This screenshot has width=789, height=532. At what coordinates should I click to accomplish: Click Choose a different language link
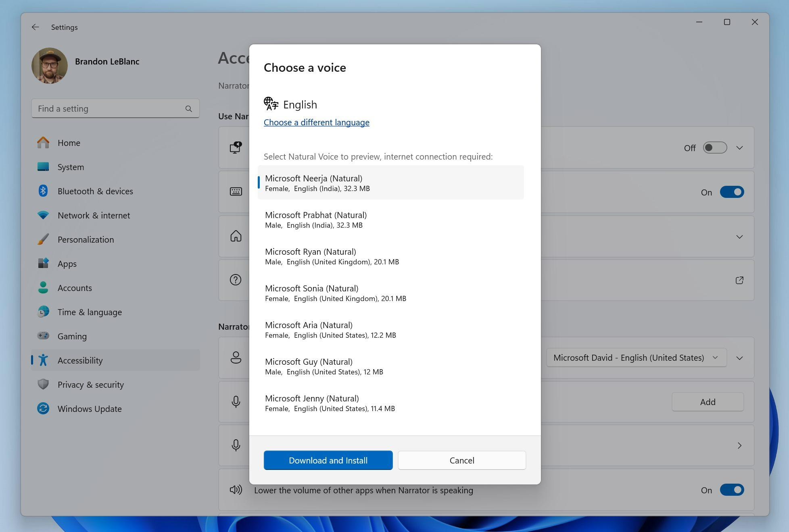(x=317, y=122)
